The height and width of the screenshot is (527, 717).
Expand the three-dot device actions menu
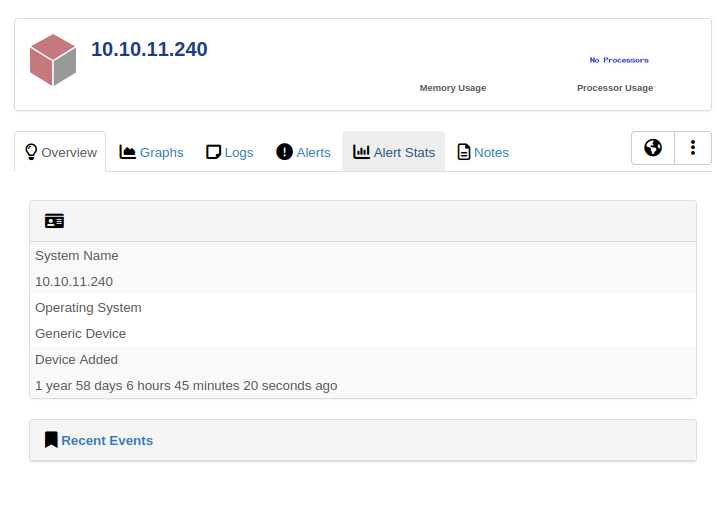tap(693, 148)
